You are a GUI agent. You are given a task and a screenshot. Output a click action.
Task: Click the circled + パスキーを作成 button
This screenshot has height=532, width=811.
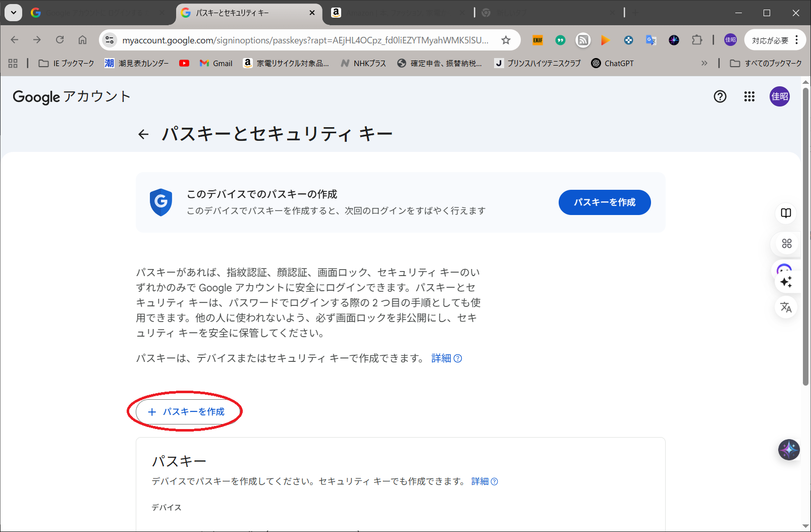pos(186,412)
